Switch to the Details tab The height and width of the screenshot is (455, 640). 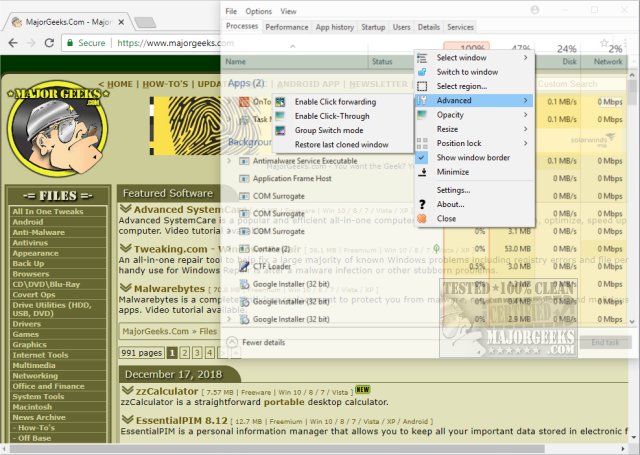(429, 27)
